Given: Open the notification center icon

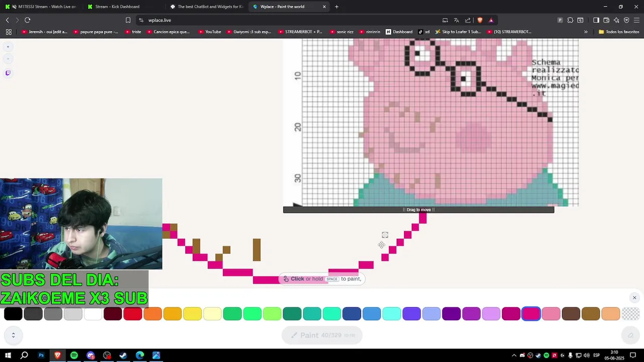Looking at the screenshot, I should (633, 355).
